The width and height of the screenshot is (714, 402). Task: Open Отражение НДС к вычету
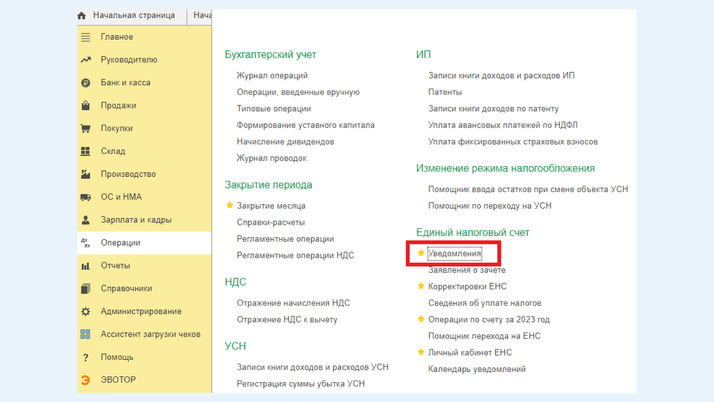coord(287,320)
